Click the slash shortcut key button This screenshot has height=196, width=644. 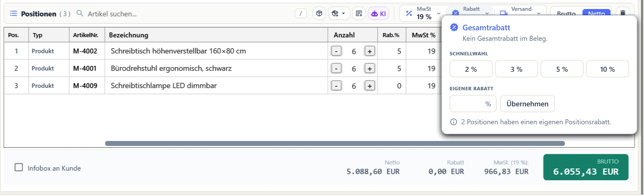[301, 13]
